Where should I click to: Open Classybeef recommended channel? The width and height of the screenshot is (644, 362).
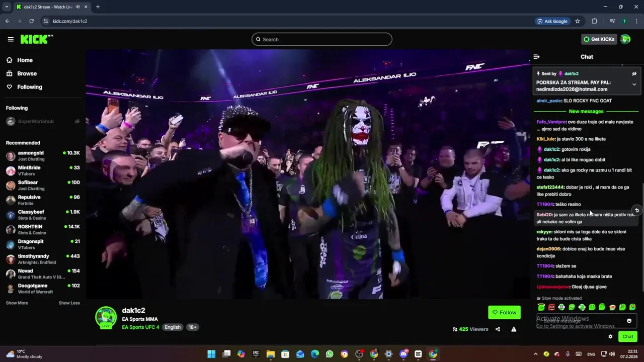point(43,215)
